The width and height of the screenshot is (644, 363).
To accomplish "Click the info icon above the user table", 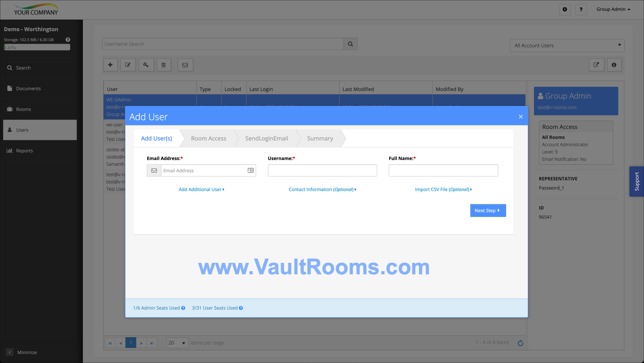I will tap(614, 65).
